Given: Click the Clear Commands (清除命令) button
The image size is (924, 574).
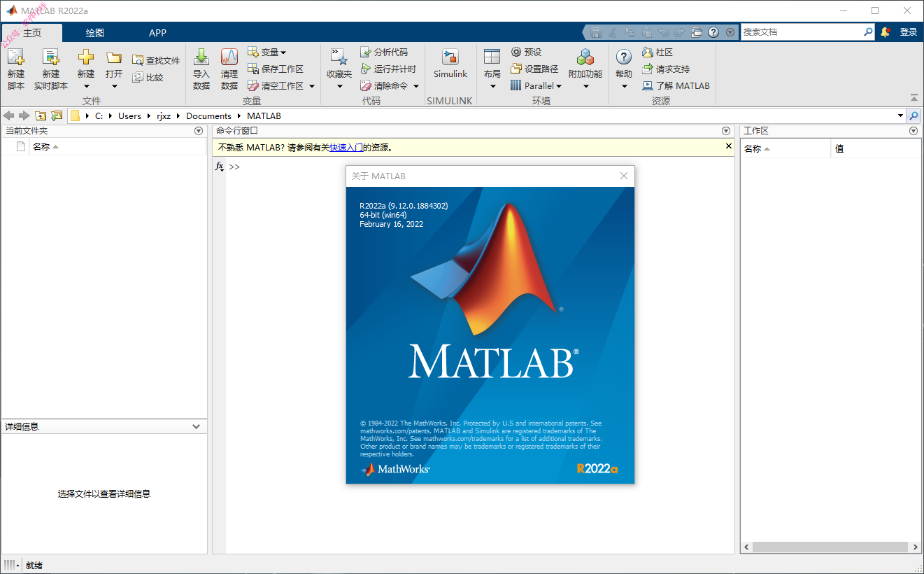Looking at the screenshot, I should point(384,86).
